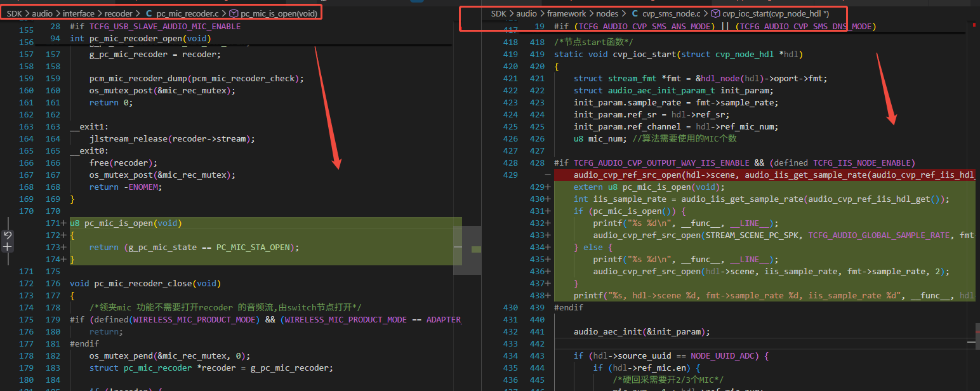Jump to sticky line 'int pc_mic_recoder_open(void)'

(140, 38)
